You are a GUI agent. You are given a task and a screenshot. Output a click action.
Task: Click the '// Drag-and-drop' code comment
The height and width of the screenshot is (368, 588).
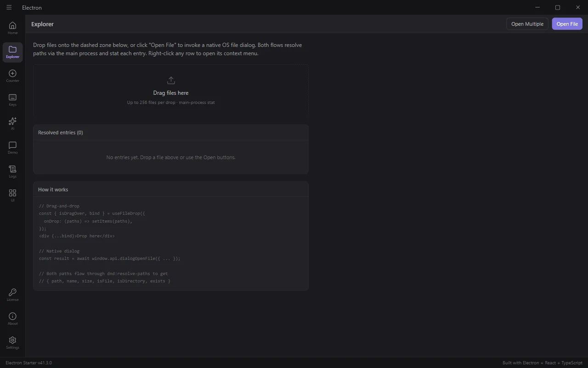[59, 206]
